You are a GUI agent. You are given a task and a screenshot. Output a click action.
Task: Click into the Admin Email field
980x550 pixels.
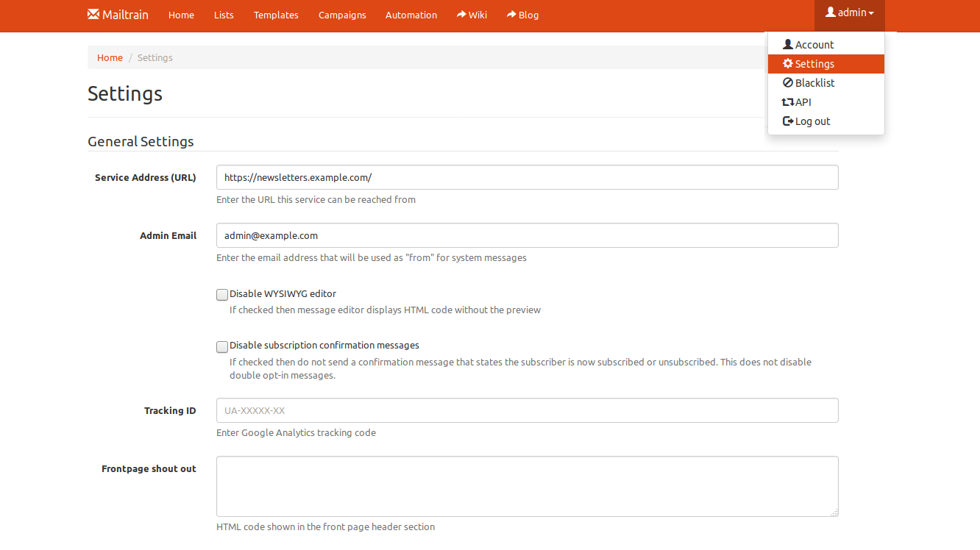coord(527,235)
